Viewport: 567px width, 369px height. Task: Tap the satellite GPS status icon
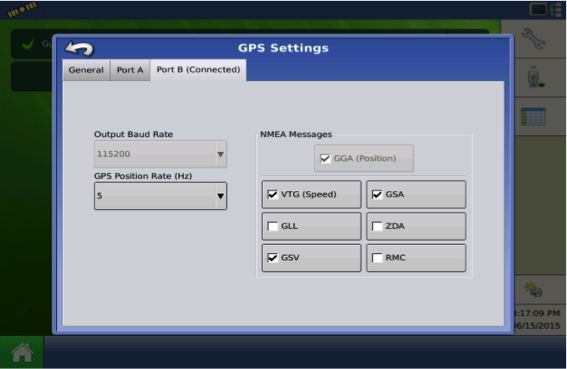(x=22, y=9)
